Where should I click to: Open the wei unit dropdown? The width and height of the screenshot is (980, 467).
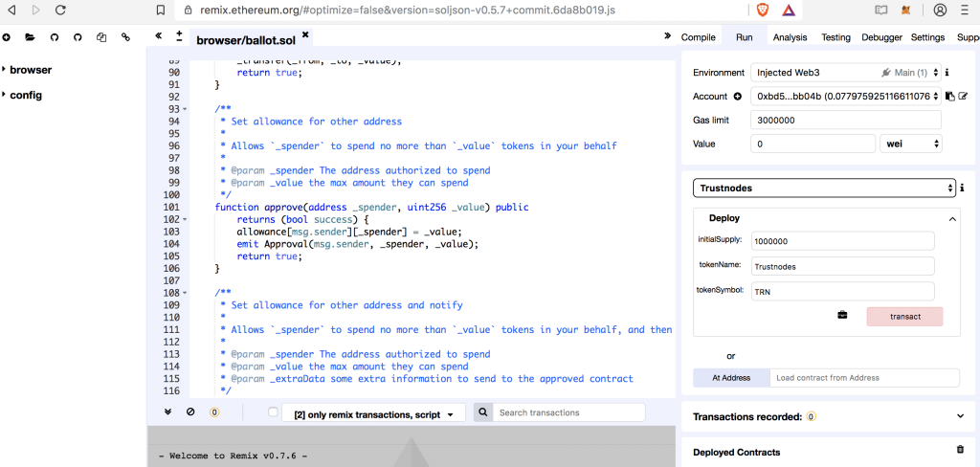pyautogui.click(x=910, y=144)
